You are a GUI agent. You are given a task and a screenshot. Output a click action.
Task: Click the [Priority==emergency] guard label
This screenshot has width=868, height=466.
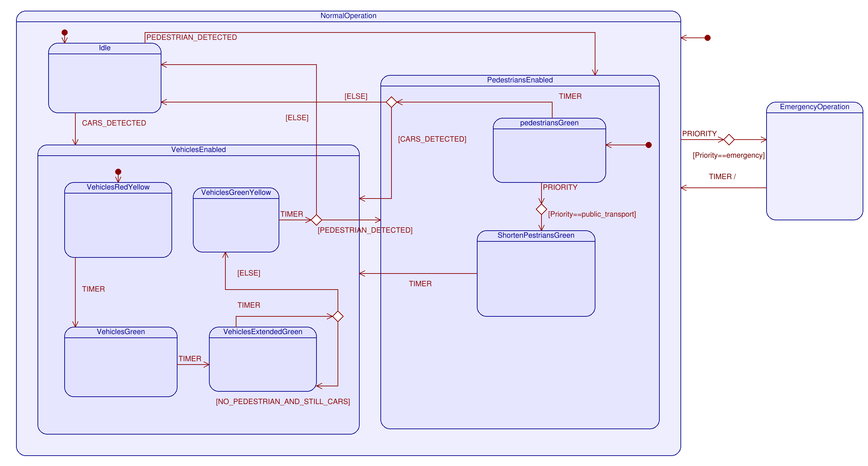[728, 155]
